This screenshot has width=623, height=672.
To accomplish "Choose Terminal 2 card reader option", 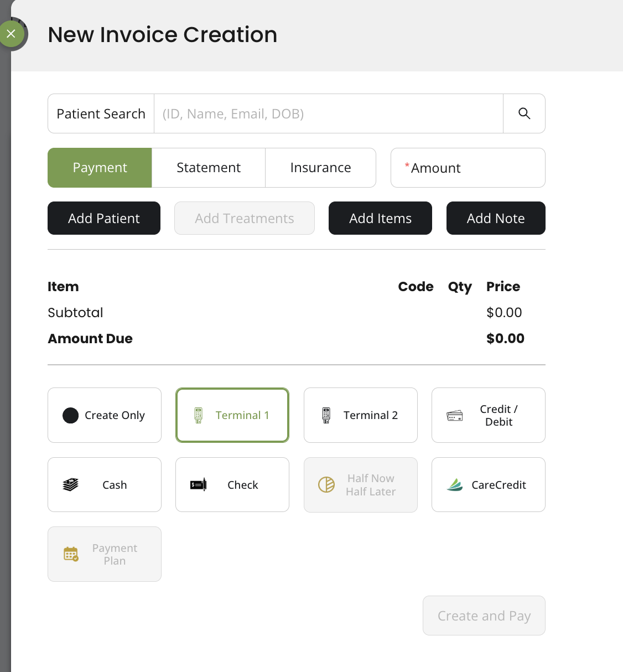I will [x=360, y=415].
